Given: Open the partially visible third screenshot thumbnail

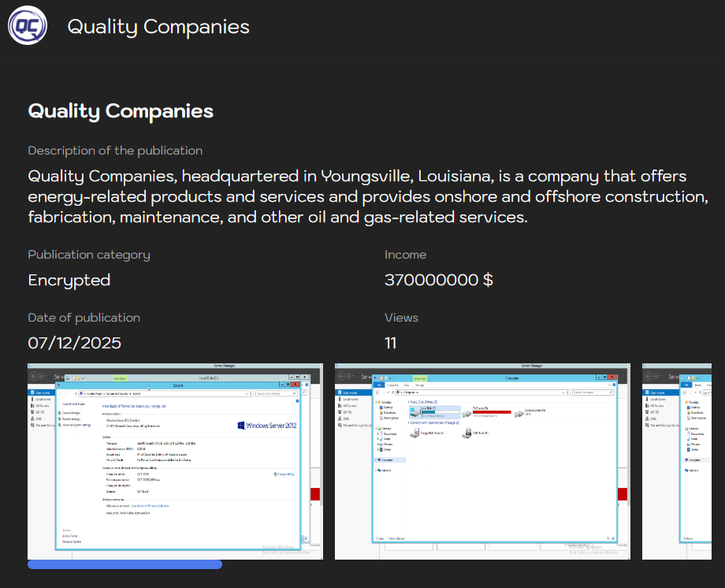Looking at the screenshot, I should point(676,461).
